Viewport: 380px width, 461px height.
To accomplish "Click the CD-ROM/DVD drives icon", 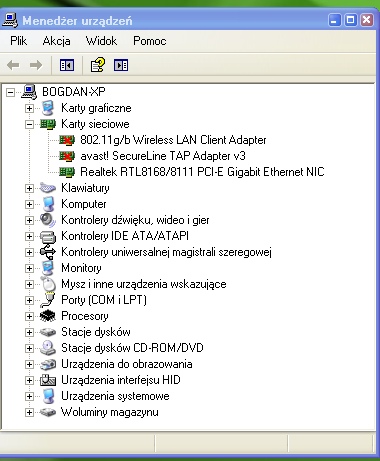I will click(48, 348).
